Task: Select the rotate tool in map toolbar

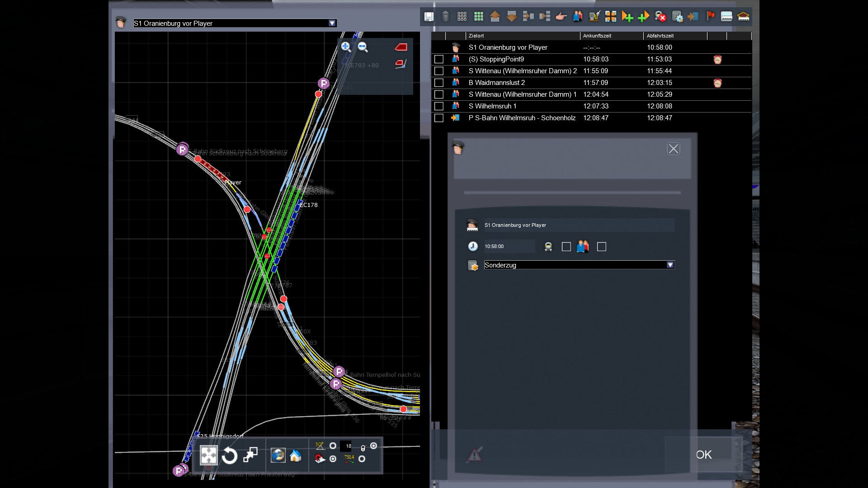Action: (229, 455)
